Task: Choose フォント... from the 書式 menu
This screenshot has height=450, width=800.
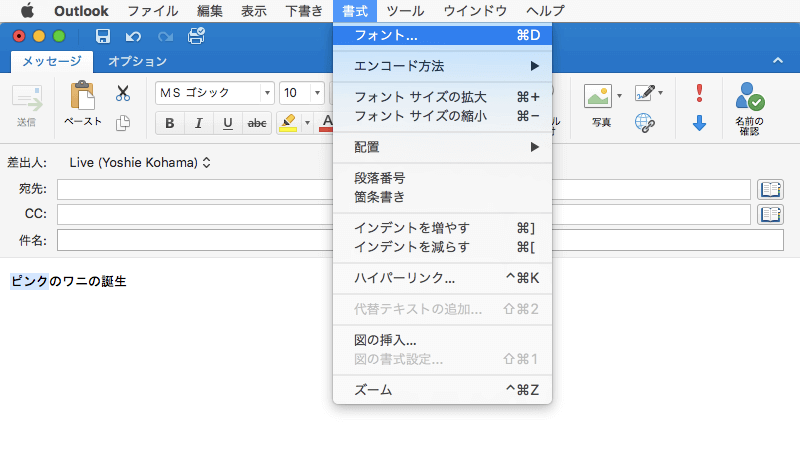Action: click(442, 35)
